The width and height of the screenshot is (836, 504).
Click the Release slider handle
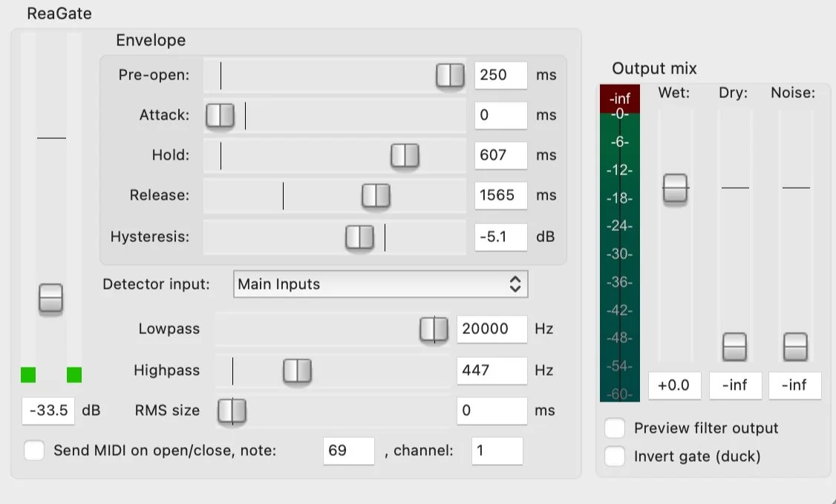376,195
